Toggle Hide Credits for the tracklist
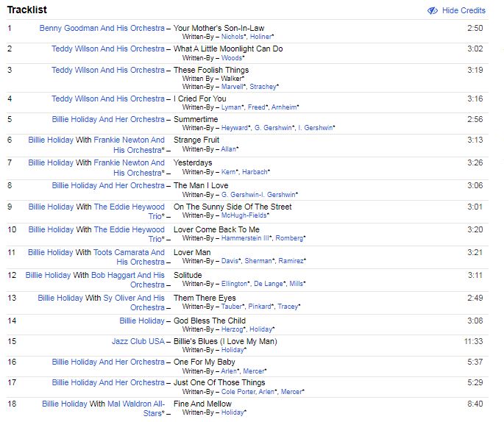Image resolution: width=504 pixels, height=422 pixels. point(463,11)
